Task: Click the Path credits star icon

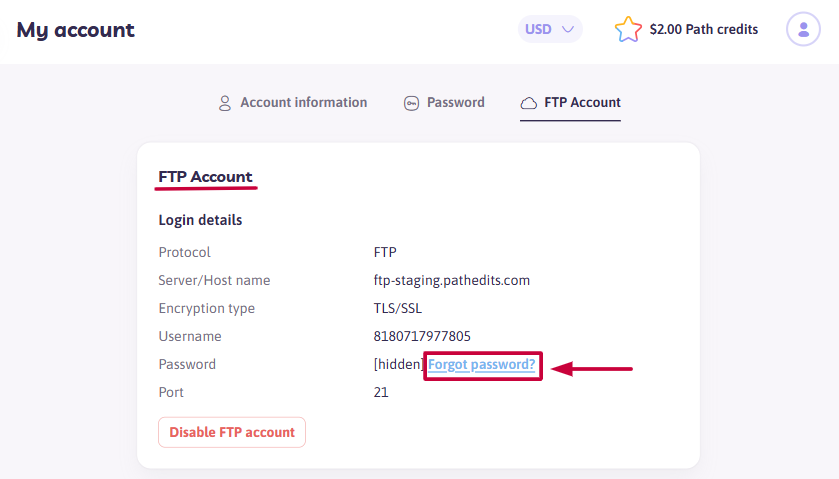Action: [628, 29]
